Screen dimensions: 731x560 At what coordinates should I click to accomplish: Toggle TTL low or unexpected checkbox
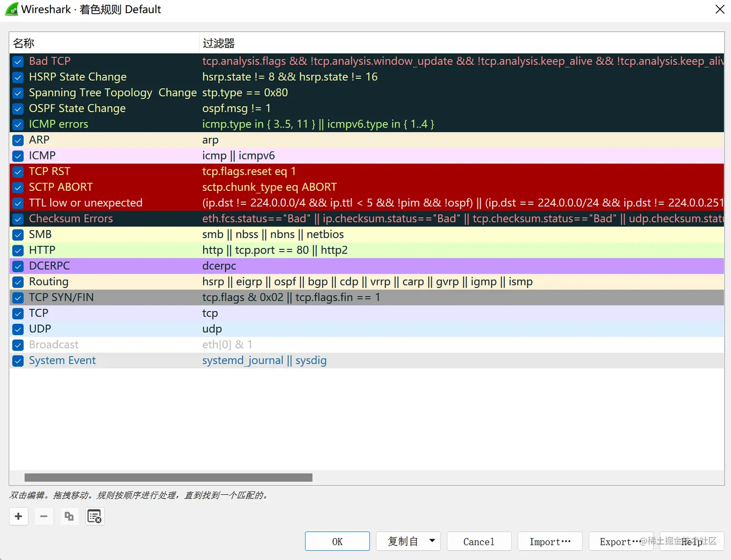pos(18,203)
